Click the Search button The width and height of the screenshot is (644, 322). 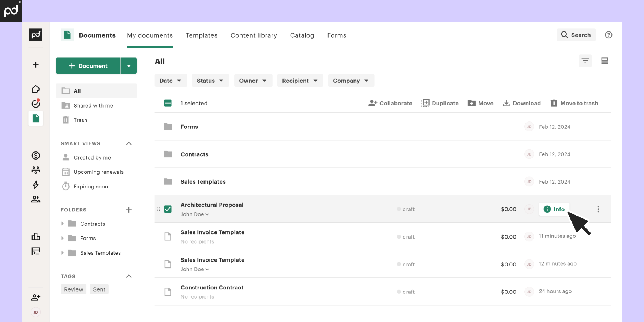[576, 35]
